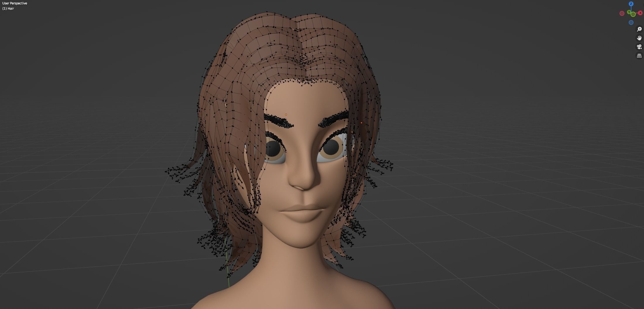Viewport: 644px width, 309px height.
Task: Select the orange vertex on the forehead above eyebrow
Action: tap(286, 115)
